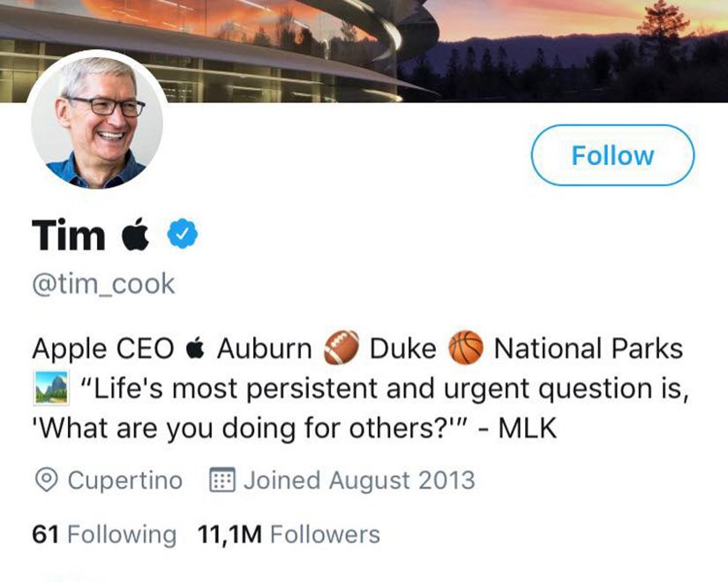
Task: Click the "Apple CEO" text in bio
Action: click(x=102, y=349)
